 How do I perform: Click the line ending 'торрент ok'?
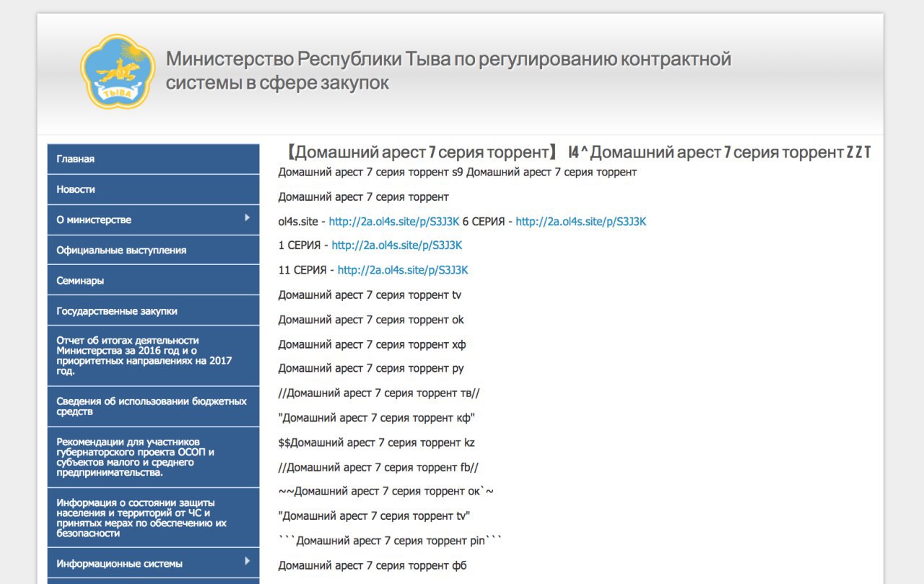(371, 319)
